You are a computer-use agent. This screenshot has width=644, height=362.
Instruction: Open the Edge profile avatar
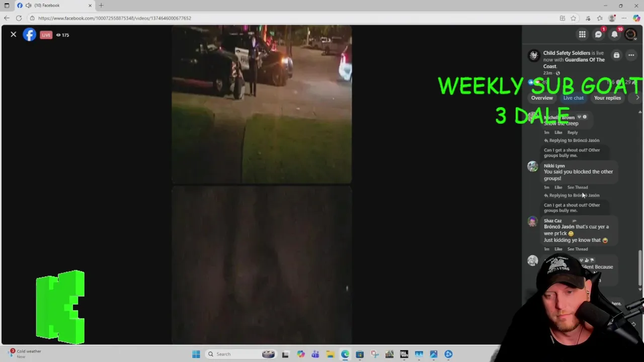pos(612,18)
